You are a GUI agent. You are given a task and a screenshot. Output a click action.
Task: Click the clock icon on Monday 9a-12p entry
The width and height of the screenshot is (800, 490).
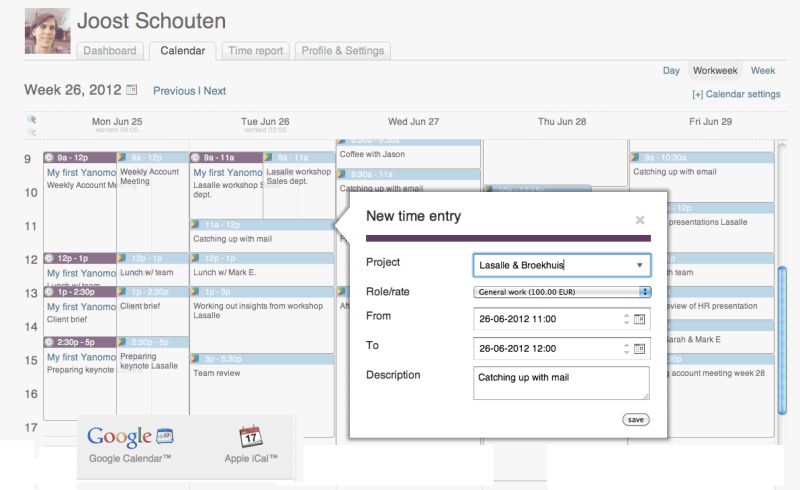point(49,157)
